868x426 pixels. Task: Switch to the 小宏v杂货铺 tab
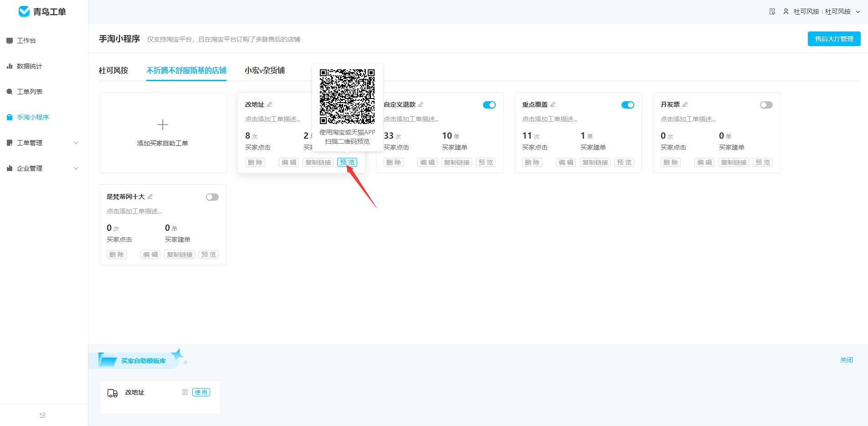(265, 70)
